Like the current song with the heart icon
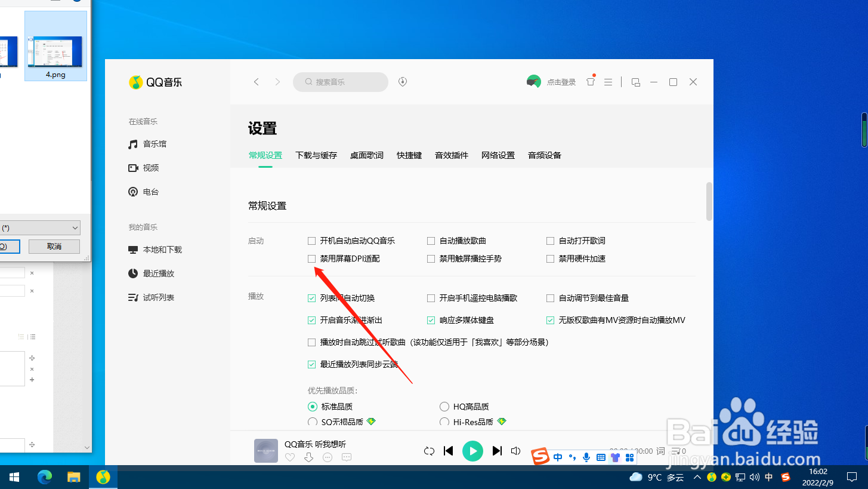Screen dimensions: 868x489 pyautogui.click(x=290, y=457)
